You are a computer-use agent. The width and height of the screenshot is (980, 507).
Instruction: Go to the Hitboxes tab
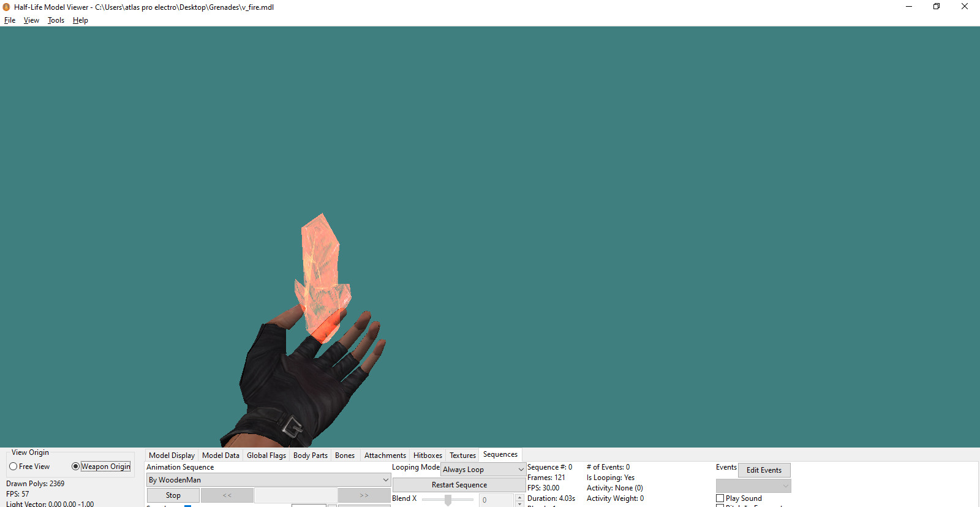(x=428, y=456)
